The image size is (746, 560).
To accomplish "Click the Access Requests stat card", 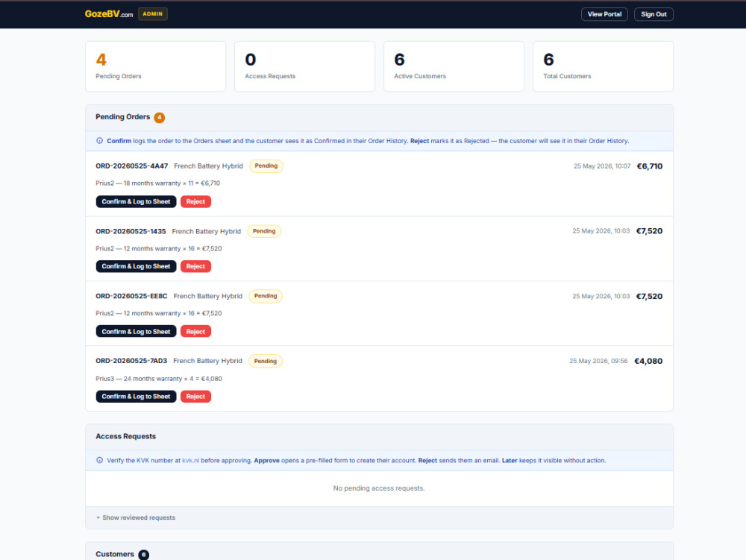I will point(304,66).
